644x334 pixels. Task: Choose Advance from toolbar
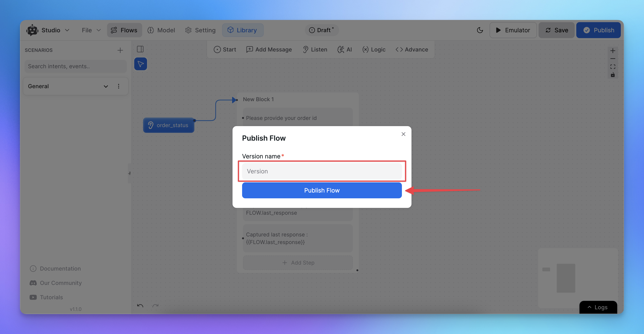412,49
